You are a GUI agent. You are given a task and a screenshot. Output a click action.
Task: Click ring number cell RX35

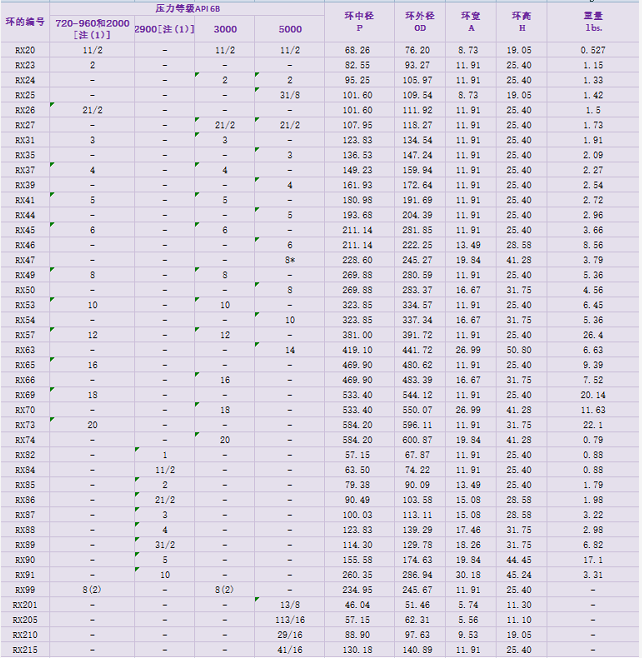25,155
